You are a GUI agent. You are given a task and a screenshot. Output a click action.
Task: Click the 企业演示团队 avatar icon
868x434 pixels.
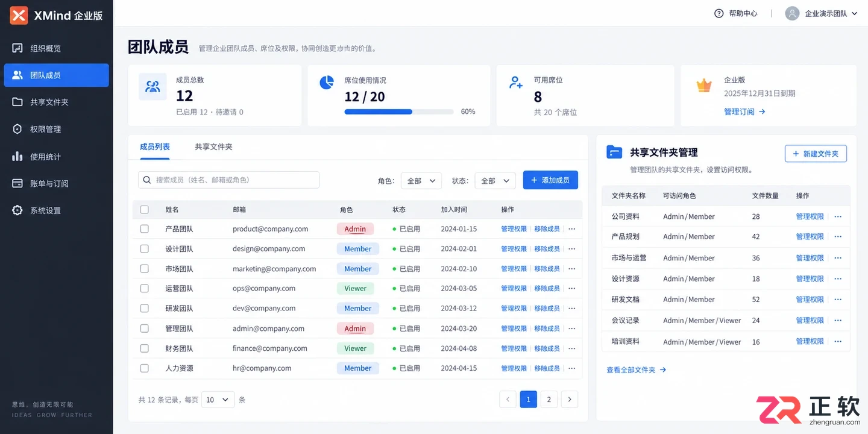(x=792, y=13)
